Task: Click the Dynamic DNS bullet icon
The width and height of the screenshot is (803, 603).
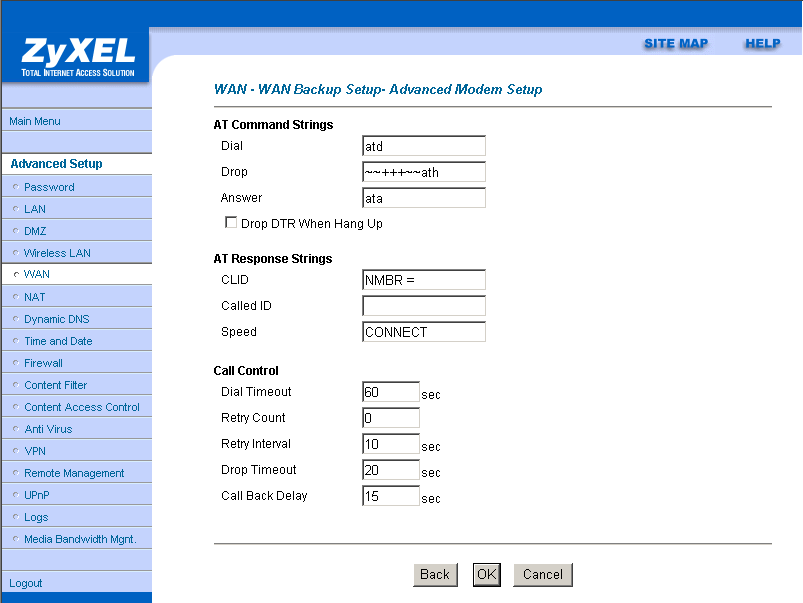Action: point(16,319)
